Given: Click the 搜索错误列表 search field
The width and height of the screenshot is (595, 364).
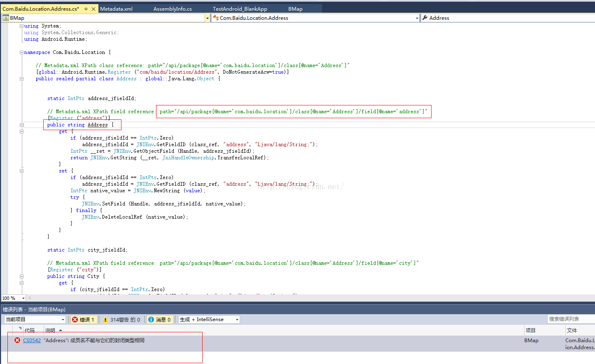Looking at the screenshot, I should click(x=570, y=319).
